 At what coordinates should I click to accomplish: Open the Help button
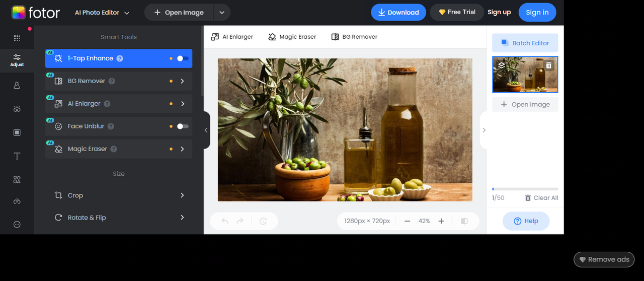click(x=526, y=221)
